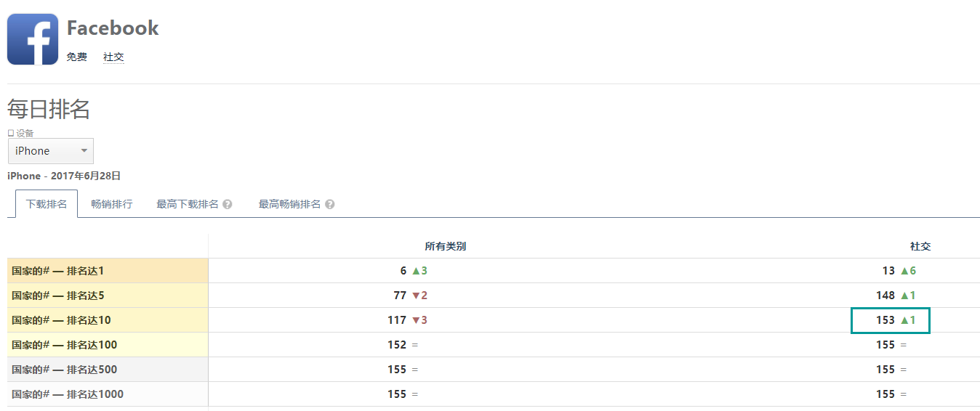Click the 社交 column header
This screenshot has height=411, width=980.
[x=920, y=246]
